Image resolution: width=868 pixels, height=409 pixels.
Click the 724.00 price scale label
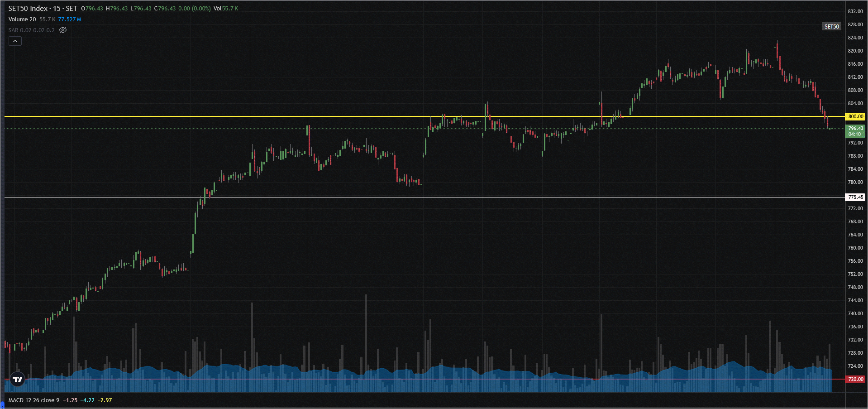tap(855, 366)
